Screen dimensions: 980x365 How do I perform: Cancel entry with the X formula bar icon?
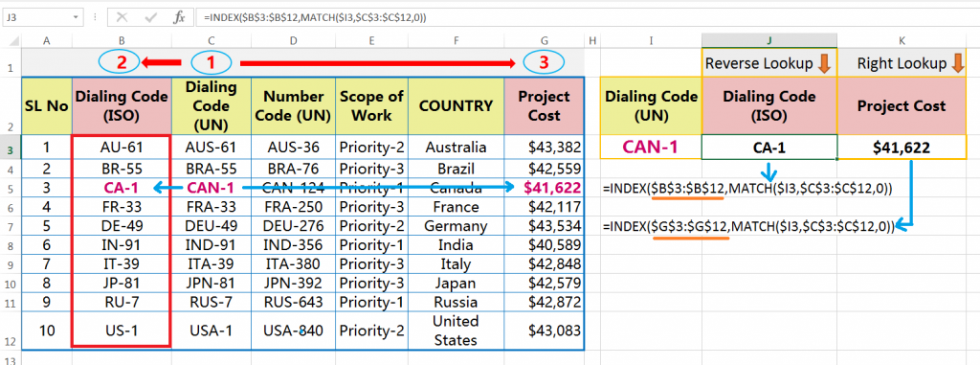122,17
